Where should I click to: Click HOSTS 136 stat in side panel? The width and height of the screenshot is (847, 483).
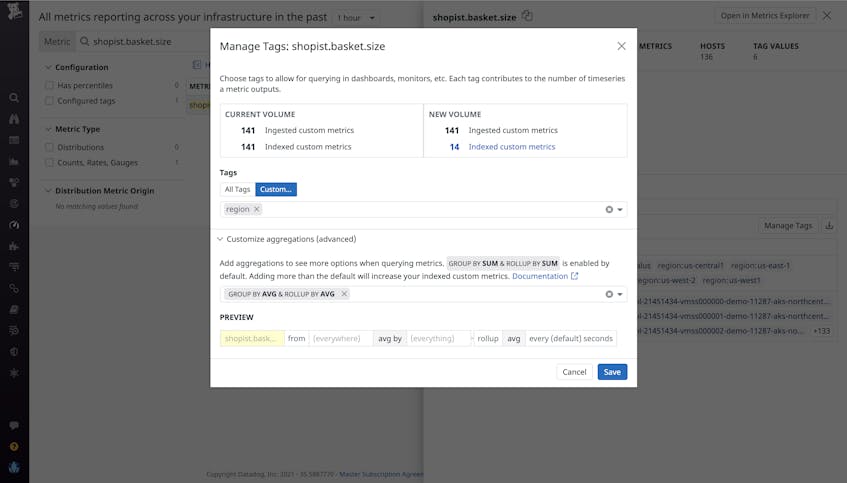coord(712,51)
